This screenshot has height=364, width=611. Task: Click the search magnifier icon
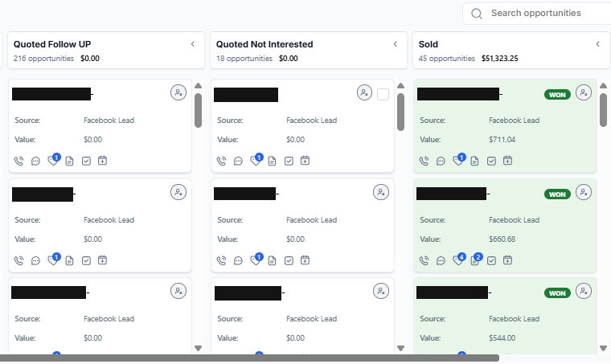click(x=477, y=14)
